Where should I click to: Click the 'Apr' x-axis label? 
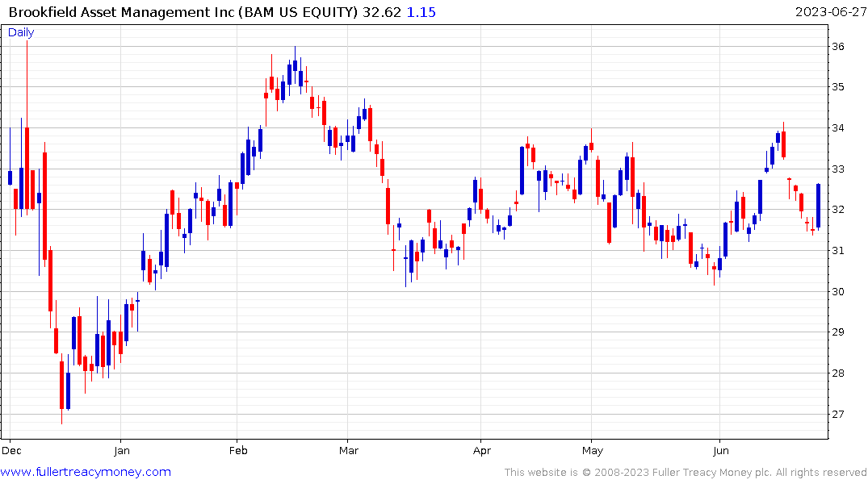(x=481, y=451)
